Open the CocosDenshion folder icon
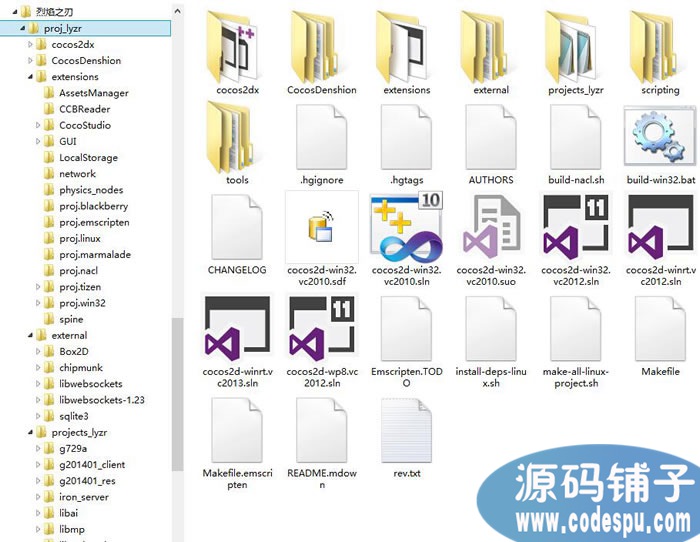 point(317,47)
